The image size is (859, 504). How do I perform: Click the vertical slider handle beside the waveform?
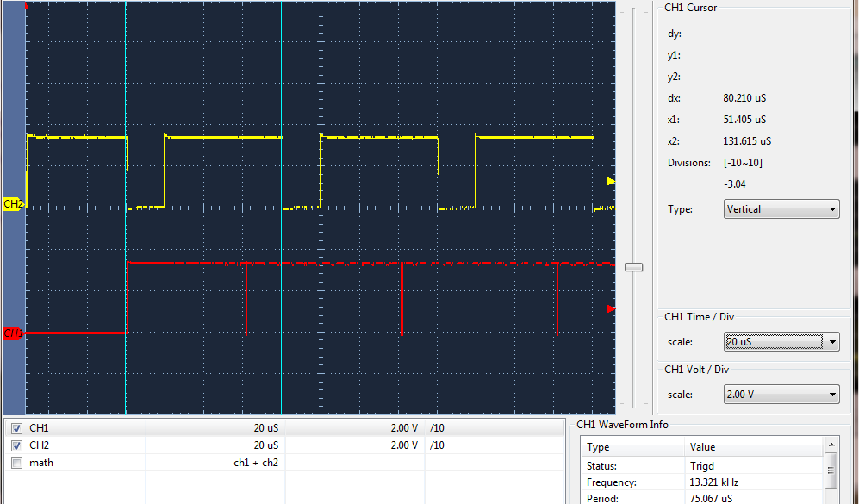tap(634, 267)
